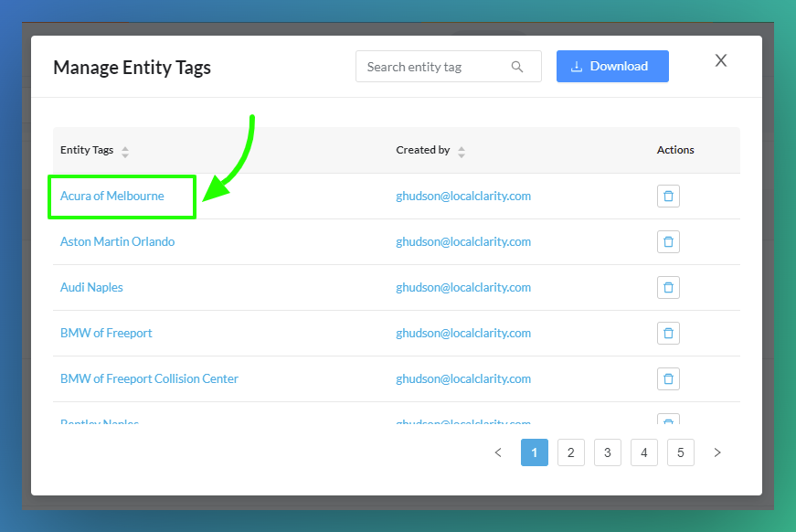
Task: Delete the Acura of Melbourne tag
Action: tap(668, 196)
